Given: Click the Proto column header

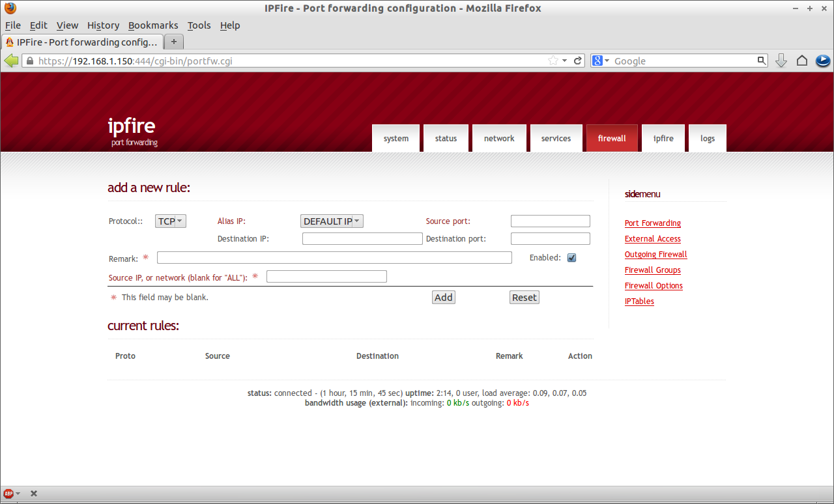Looking at the screenshot, I should click(125, 356).
